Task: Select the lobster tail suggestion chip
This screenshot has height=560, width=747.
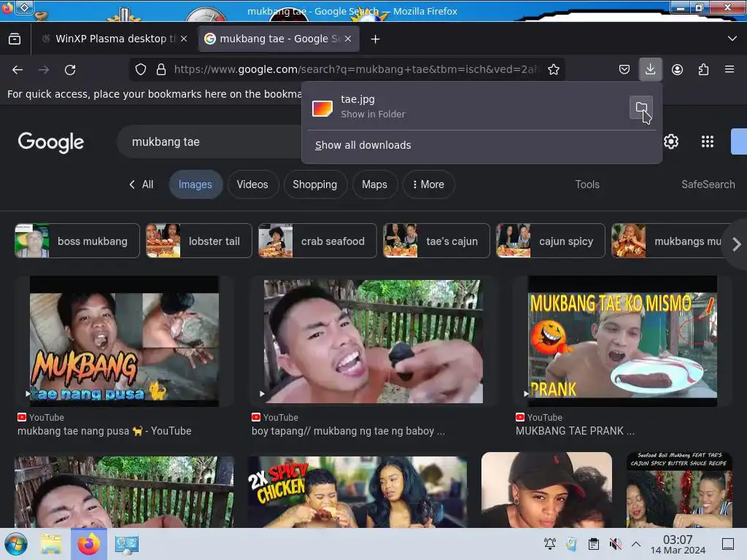Action: coord(198,241)
